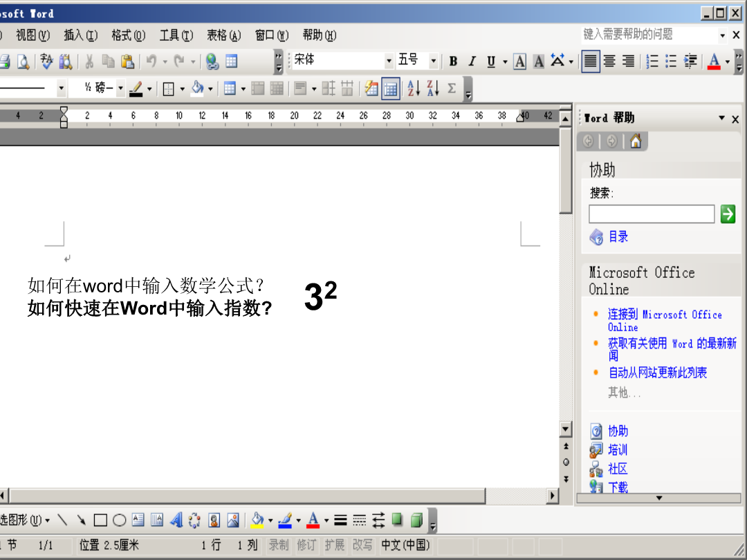Sort ascending with the A-Z icon
This screenshot has height=560, width=747.
[414, 88]
